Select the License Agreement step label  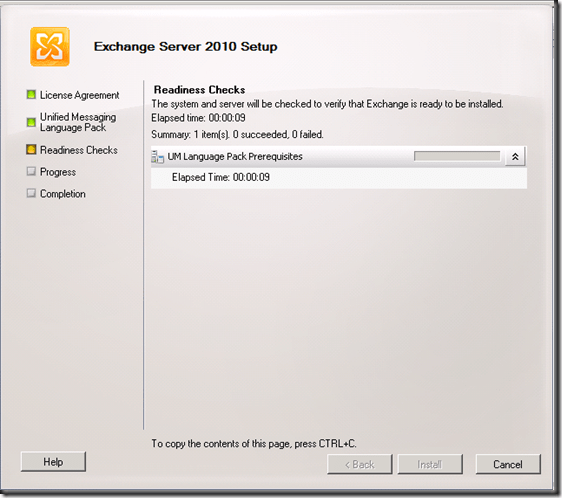tap(80, 95)
